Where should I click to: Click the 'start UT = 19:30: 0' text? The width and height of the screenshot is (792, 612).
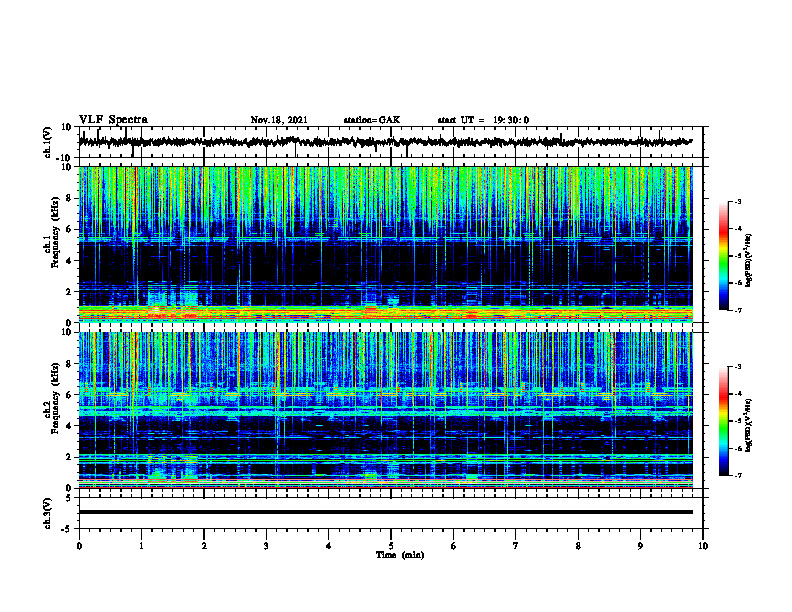click(483, 120)
